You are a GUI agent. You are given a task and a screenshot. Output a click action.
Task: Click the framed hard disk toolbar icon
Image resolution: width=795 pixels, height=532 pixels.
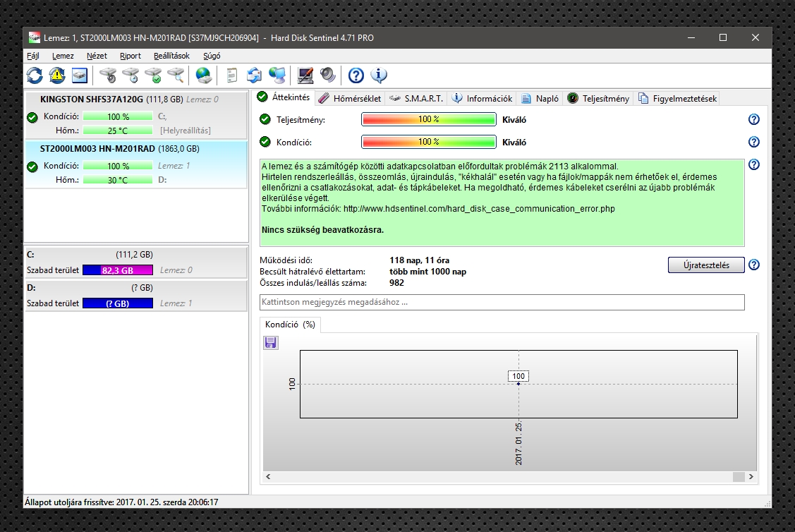[80, 75]
